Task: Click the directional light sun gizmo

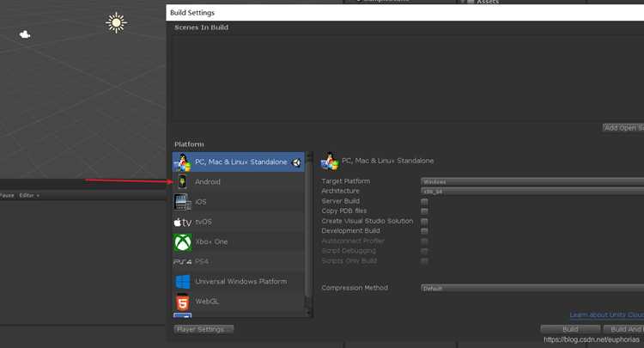Action: pos(116,22)
